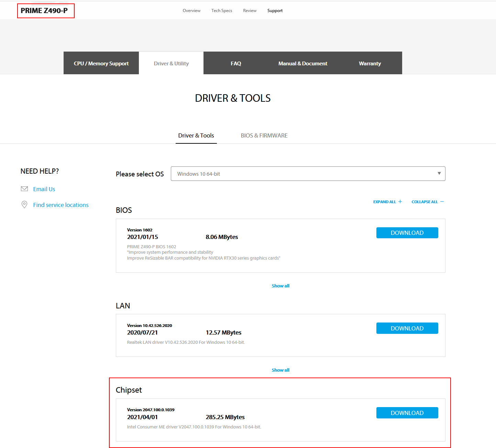The height and width of the screenshot is (448, 496).
Task: Click the Version 2047.100.0.1039 label
Action: point(151,410)
